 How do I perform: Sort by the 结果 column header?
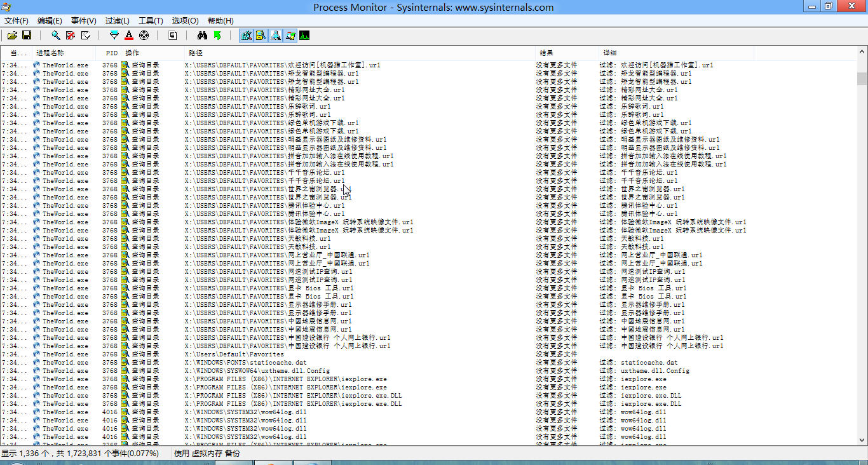coord(568,53)
